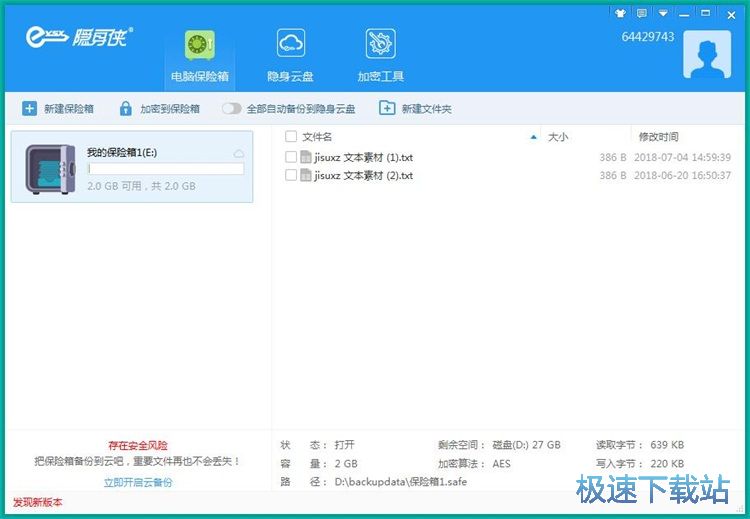Switch to 隐身云盘 tab
Viewport: 750px width, 519px height.
click(x=290, y=56)
